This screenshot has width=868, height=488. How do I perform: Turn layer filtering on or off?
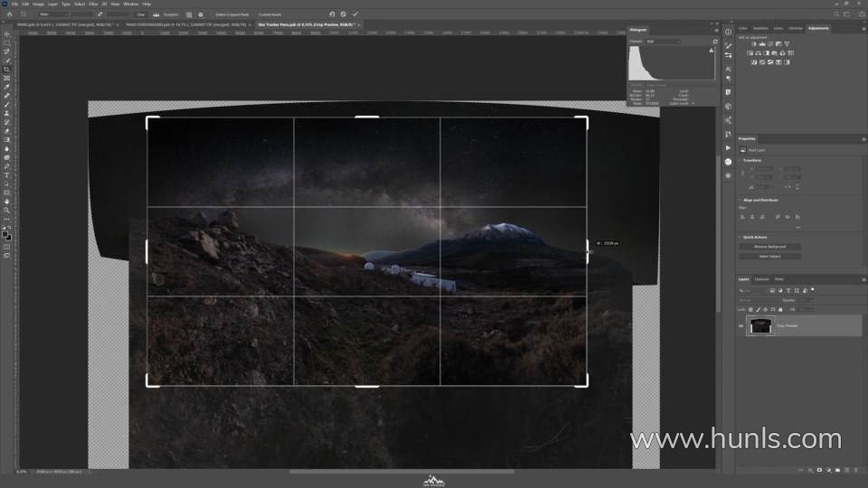pos(813,289)
